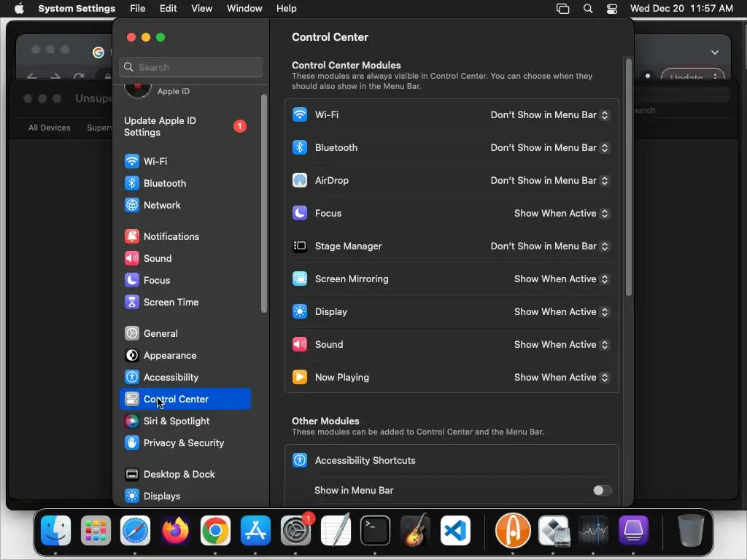Open Bluetooth in the sidebar
The width and height of the screenshot is (747, 560).
pos(185,183)
